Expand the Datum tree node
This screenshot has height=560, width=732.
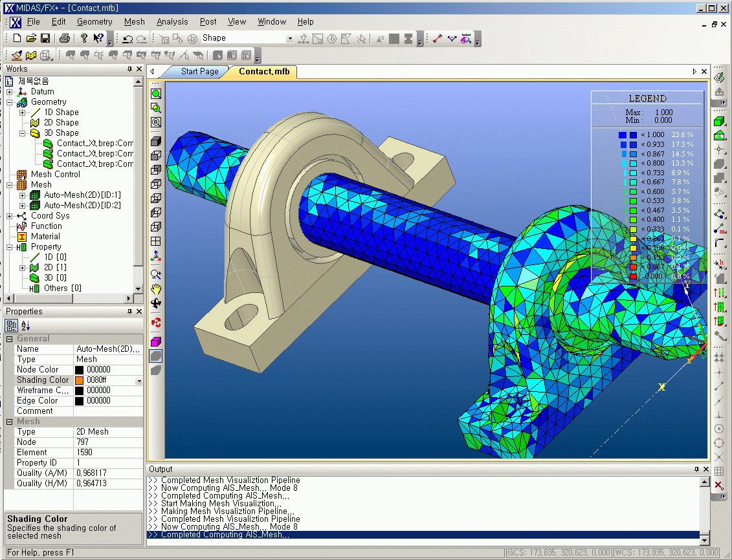9,92
